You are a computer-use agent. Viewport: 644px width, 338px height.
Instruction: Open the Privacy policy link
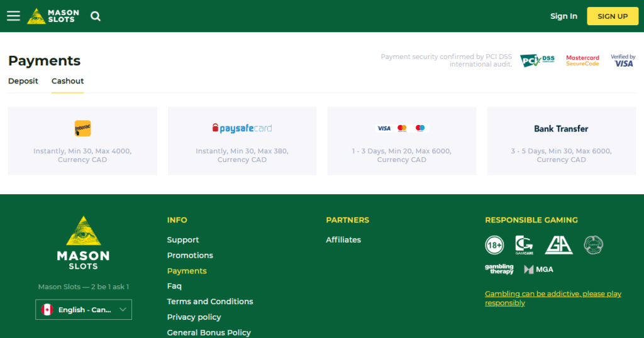(194, 317)
